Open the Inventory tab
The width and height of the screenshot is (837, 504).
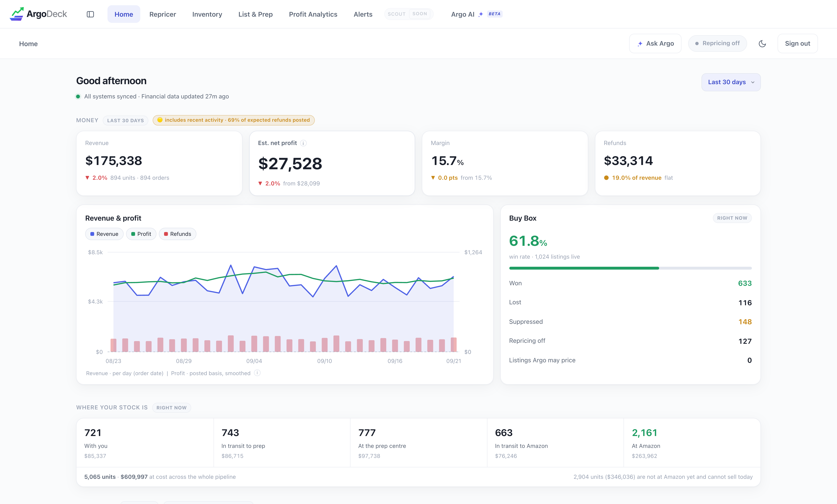(x=207, y=14)
